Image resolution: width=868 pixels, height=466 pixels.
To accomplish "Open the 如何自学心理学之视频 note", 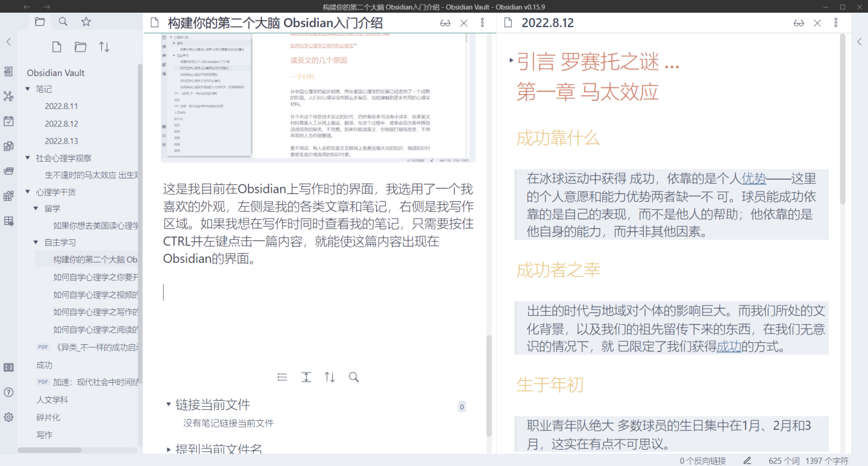I will 96,295.
